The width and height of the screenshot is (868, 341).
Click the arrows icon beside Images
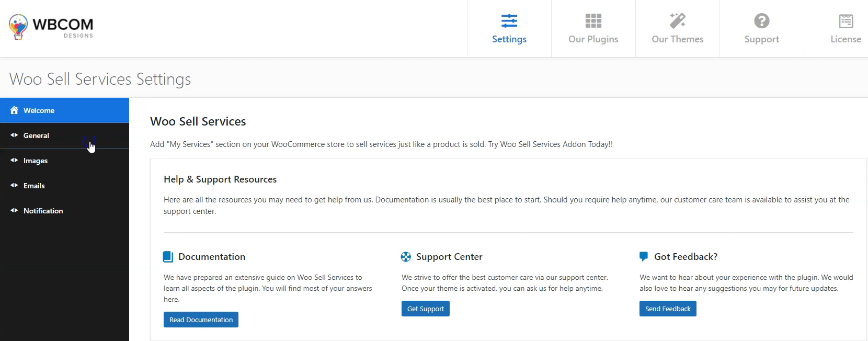pos(14,160)
